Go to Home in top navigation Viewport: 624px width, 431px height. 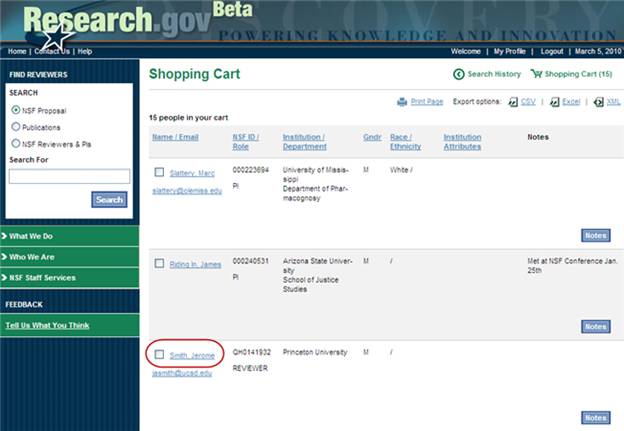(x=17, y=51)
